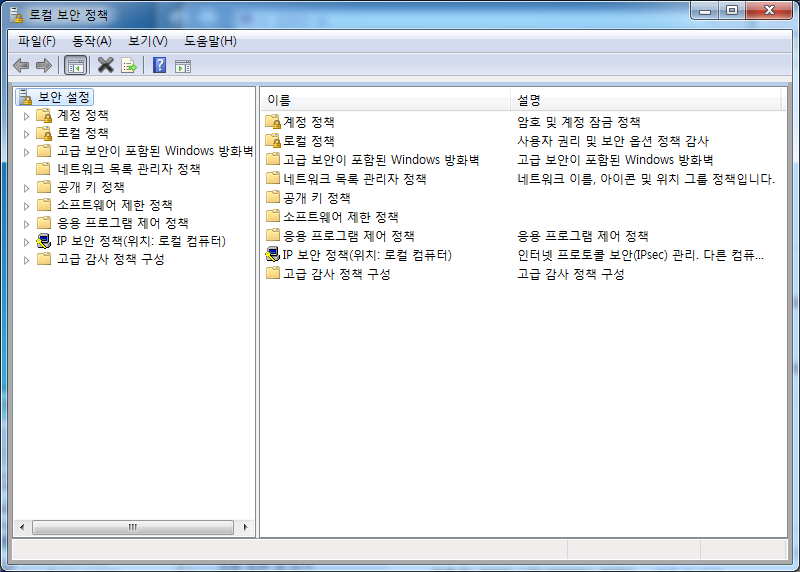Click the Forward arrow toolbar icon

(x=44, y=65)
